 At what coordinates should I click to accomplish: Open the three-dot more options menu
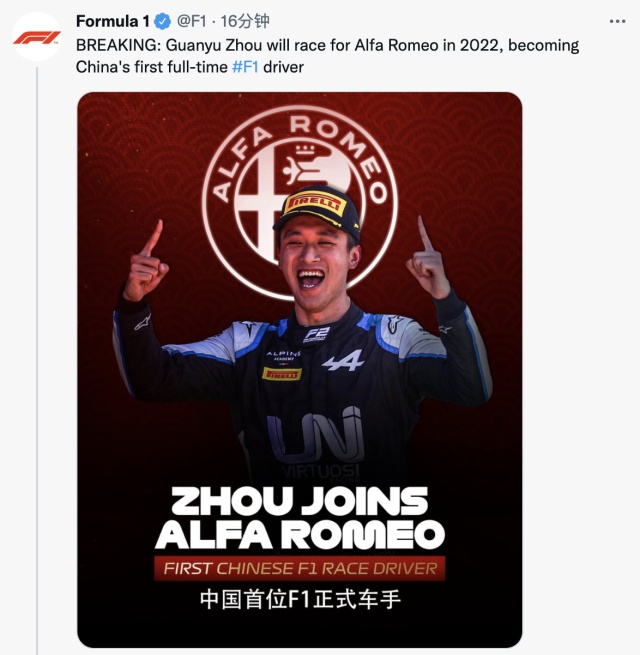coord(617,21)
